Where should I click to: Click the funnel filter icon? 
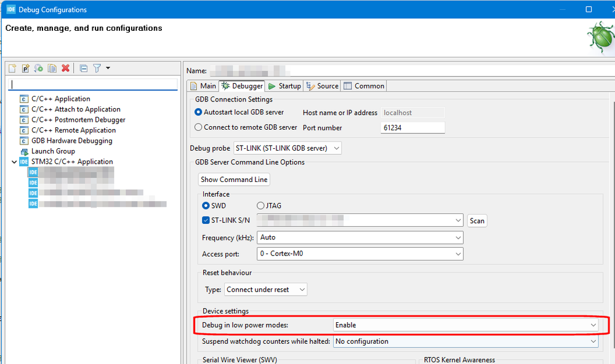click(x=97, y=68)
